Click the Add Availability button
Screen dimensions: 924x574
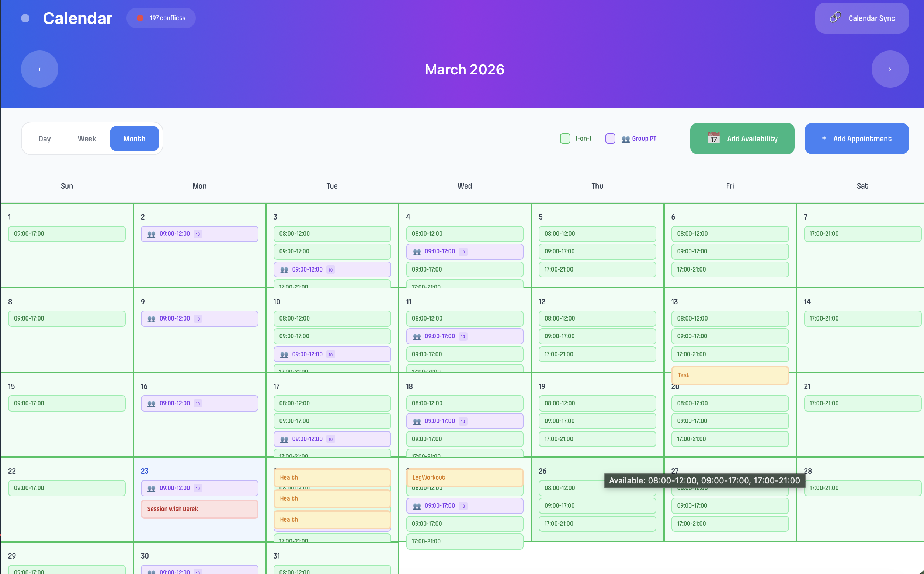click(741, 138)
